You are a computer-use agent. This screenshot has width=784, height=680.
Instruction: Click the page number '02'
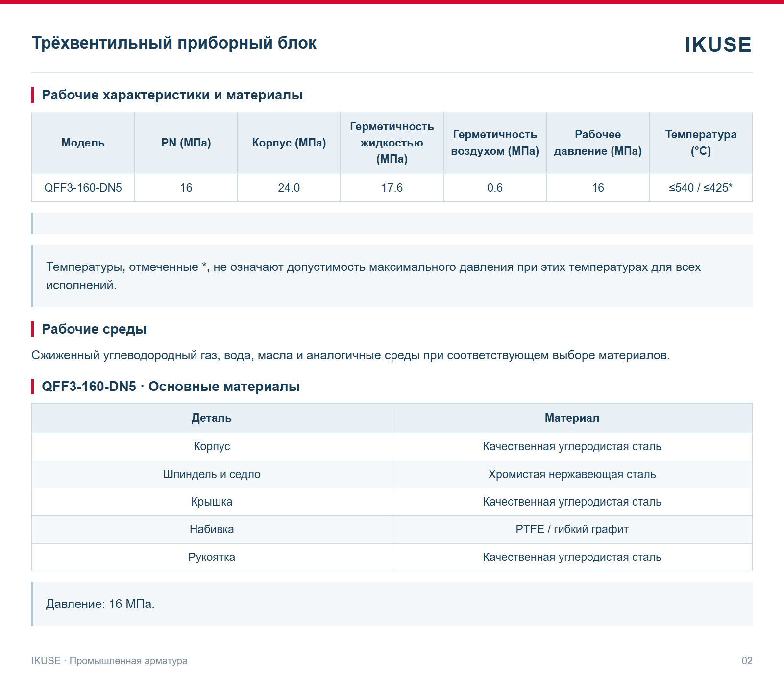click(747, 661)
